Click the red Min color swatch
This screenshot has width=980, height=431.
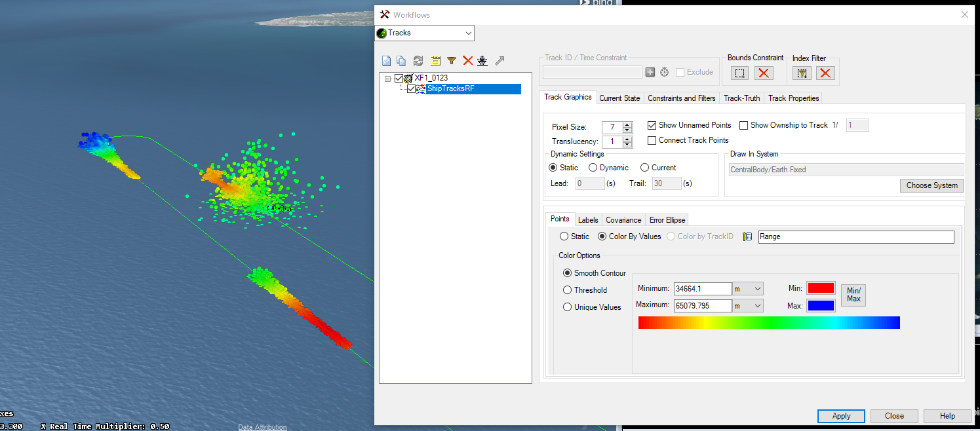(821, 288)
